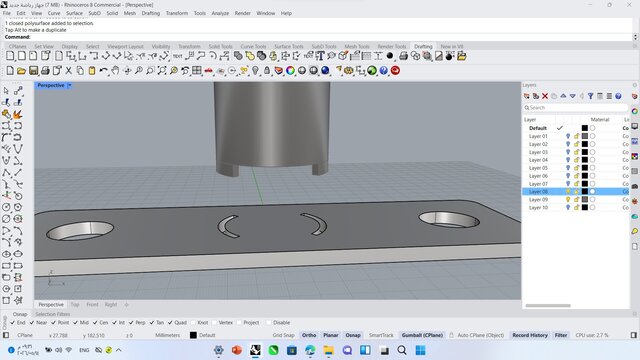Toggle lock icon of Layer 05
This screenshot has height=360, width=640.
coord(577,168)
